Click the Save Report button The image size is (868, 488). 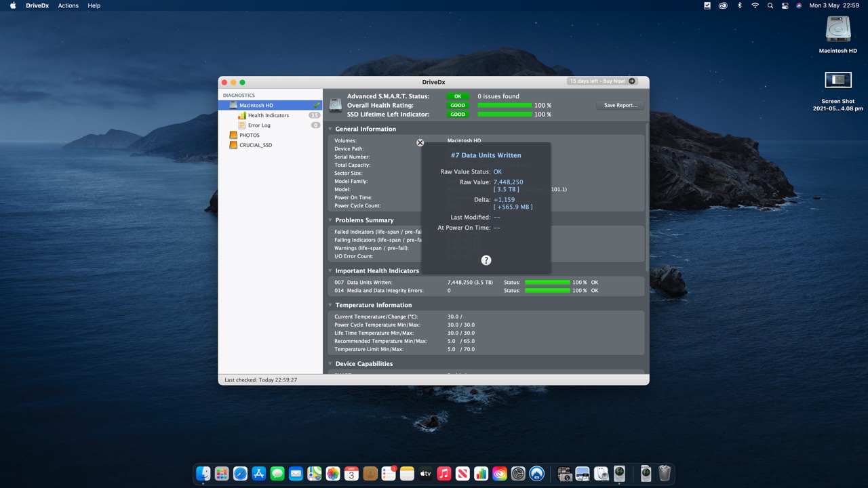tap(620, 105)
